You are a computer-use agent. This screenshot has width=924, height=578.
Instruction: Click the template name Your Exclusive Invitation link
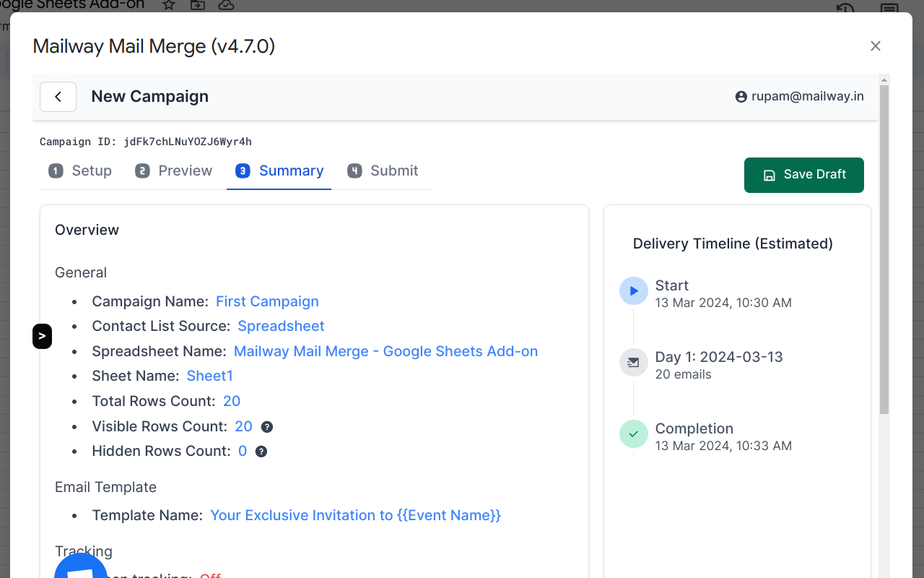coord(355,515)
